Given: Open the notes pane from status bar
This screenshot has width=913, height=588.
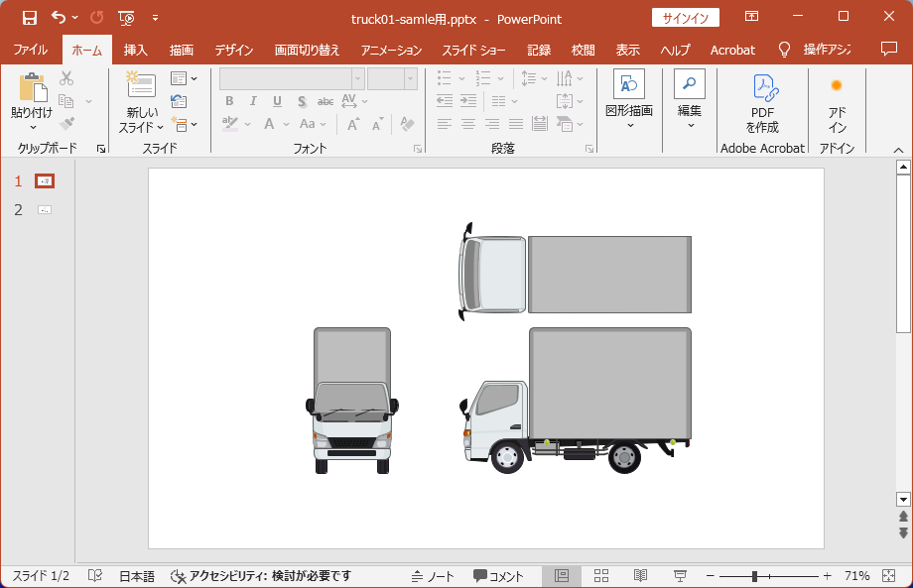Looking at the screenshot, I should pyautogui.click(x=433, y=576).
